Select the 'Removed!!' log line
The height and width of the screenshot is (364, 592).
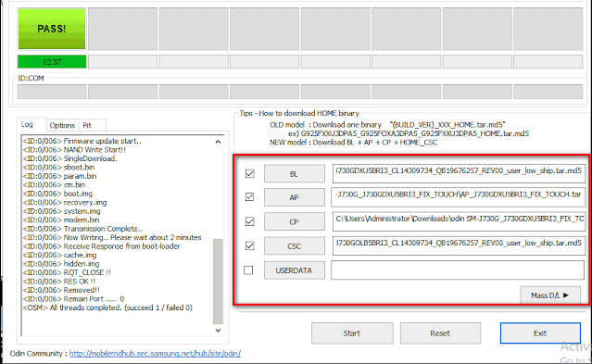pos(61,290)
